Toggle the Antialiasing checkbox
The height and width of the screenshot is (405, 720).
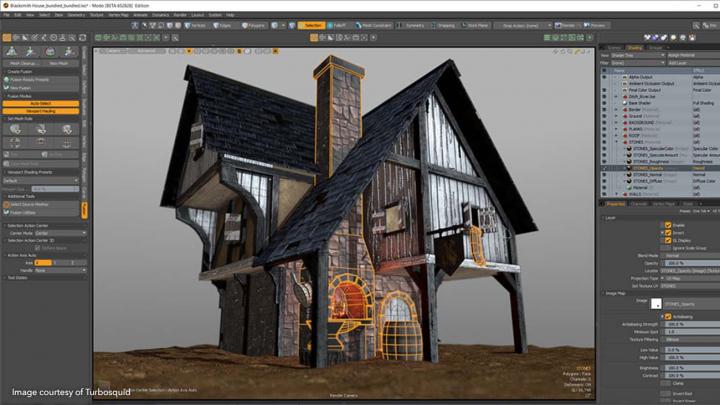(668, 316)
